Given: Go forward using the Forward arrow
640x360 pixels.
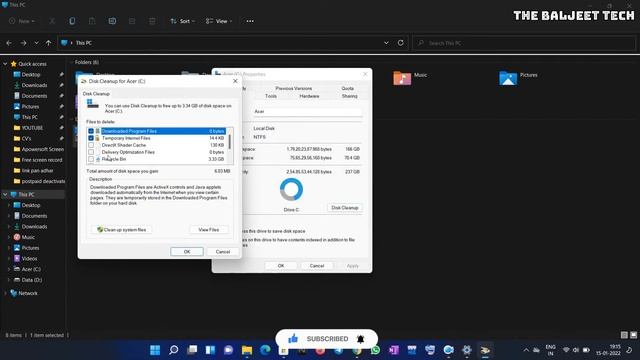Looking at the screenshot, I should pyautogui.click(x=23, y=43).
